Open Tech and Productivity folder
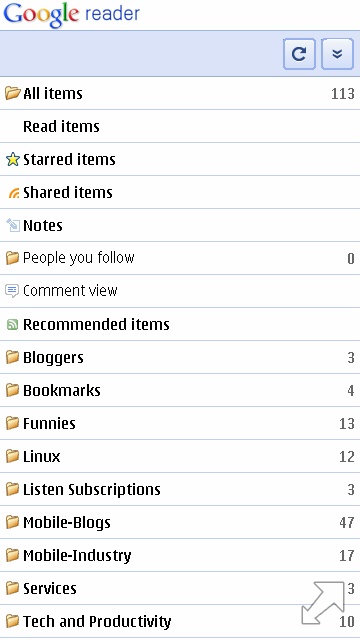360x640 pixels. (x=180, y=622)
